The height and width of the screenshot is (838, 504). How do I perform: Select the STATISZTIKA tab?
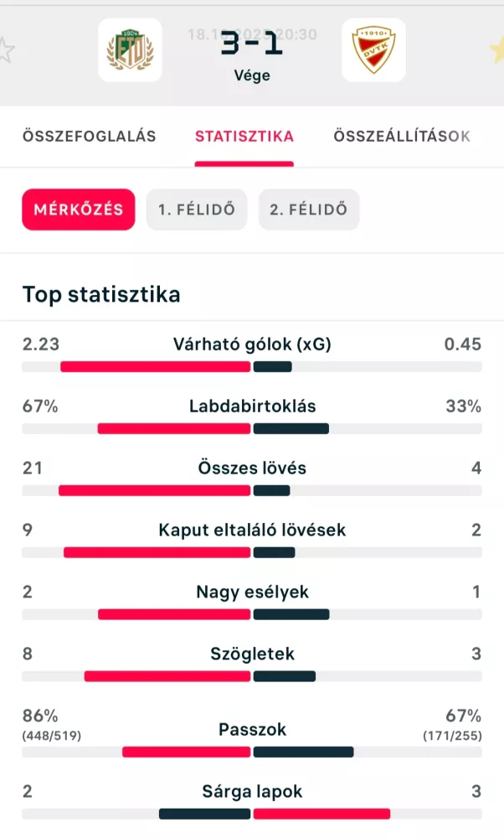tap(244, 137)
